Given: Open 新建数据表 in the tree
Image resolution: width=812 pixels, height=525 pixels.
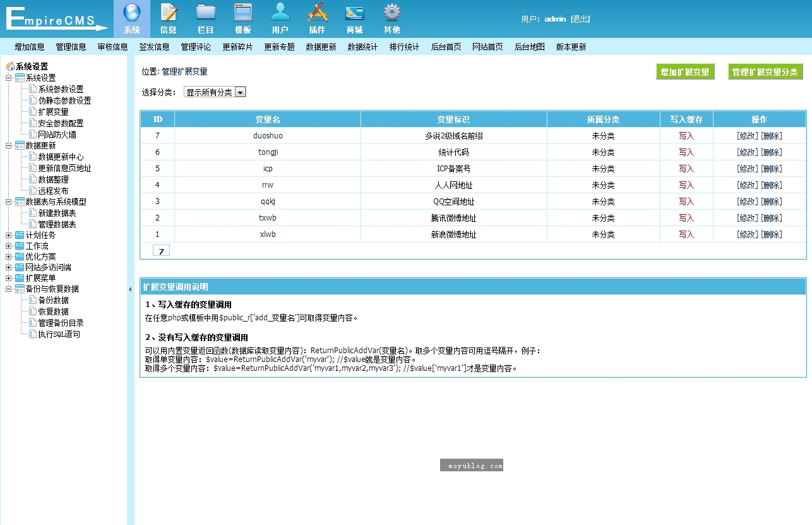Looking at the screenshot, I should (x=57, y=213).
